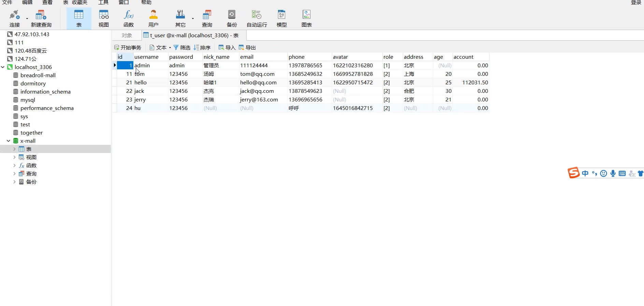Image resolution: width=644 pixels, height=306 pixels.
Task: Select the 视图 view toolbar icon
Action: tap(104, 18)
